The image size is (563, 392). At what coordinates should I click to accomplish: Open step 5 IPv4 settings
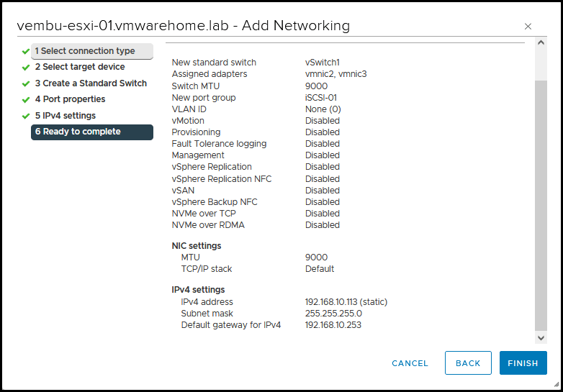tap(66, 116)
